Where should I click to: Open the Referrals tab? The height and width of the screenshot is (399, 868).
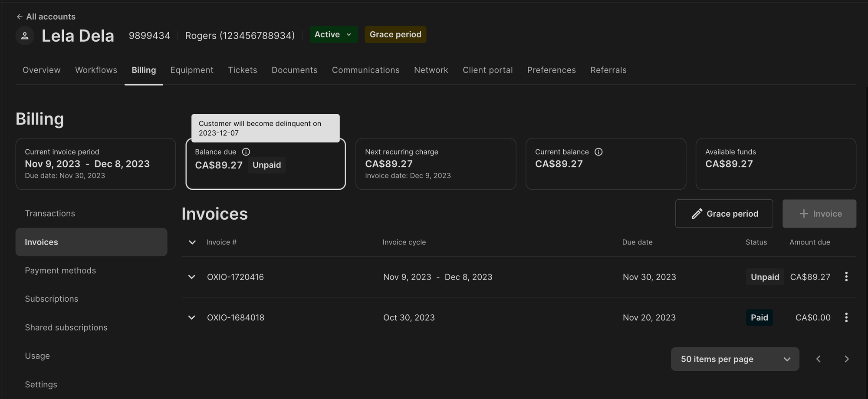(608, 70)
